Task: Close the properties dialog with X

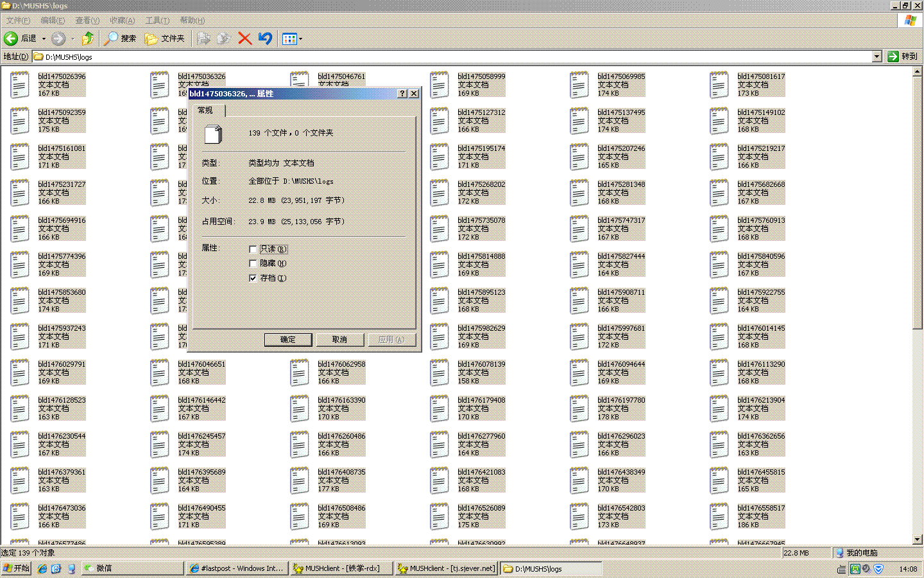Action: pyautogui.click(x=414, y=94)
